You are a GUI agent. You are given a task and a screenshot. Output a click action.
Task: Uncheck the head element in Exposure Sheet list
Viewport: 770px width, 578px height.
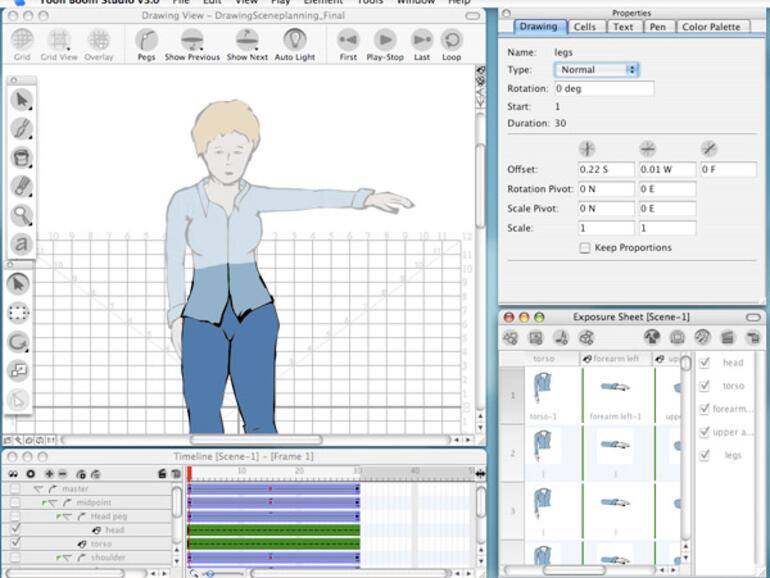[705, 363]
